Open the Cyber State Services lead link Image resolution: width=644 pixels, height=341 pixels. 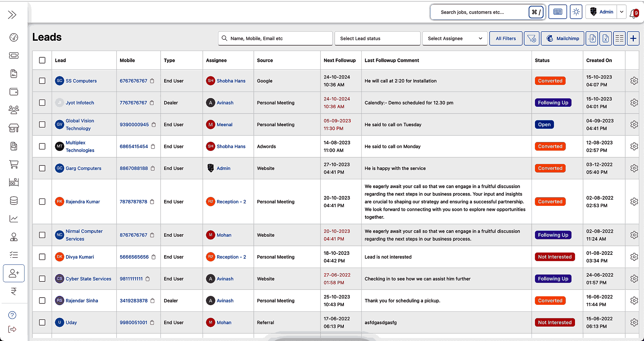point(88,279)
